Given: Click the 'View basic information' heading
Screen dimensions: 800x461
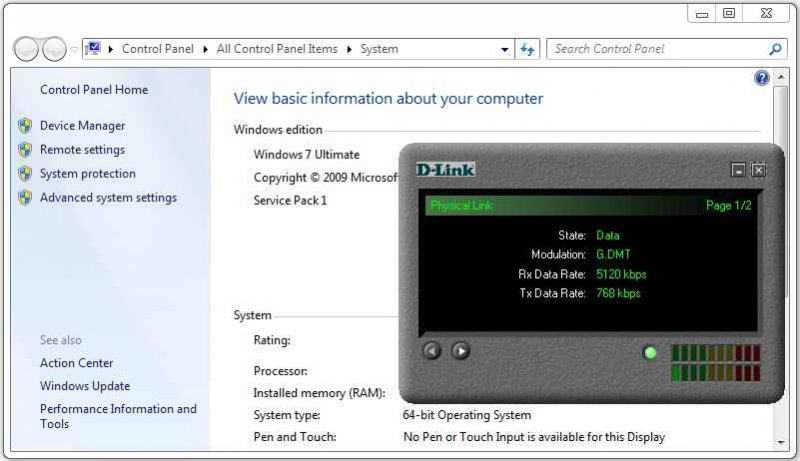Looking at the screenshot, I should pyautogui.click(x=388, y=98).
